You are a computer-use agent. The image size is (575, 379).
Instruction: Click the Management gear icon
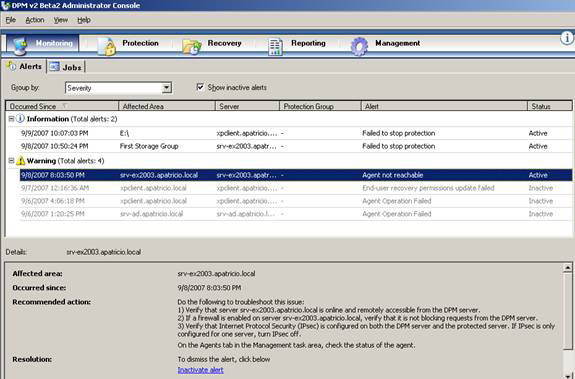(x=359, y=47)
